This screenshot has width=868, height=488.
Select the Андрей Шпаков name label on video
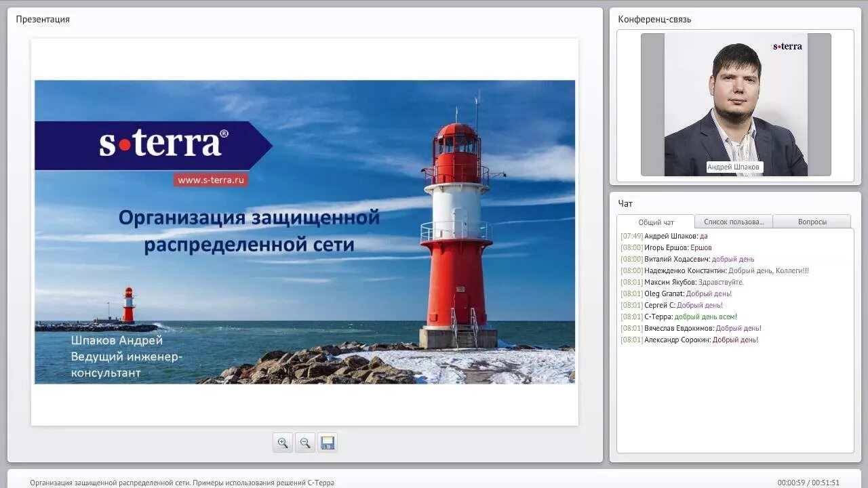[x=734, y=167]
